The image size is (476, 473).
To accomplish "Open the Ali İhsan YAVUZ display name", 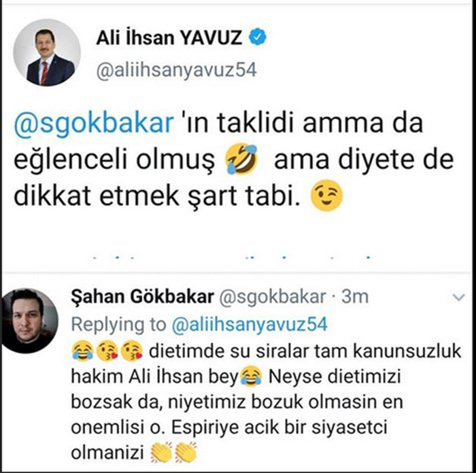I will 169,37.
